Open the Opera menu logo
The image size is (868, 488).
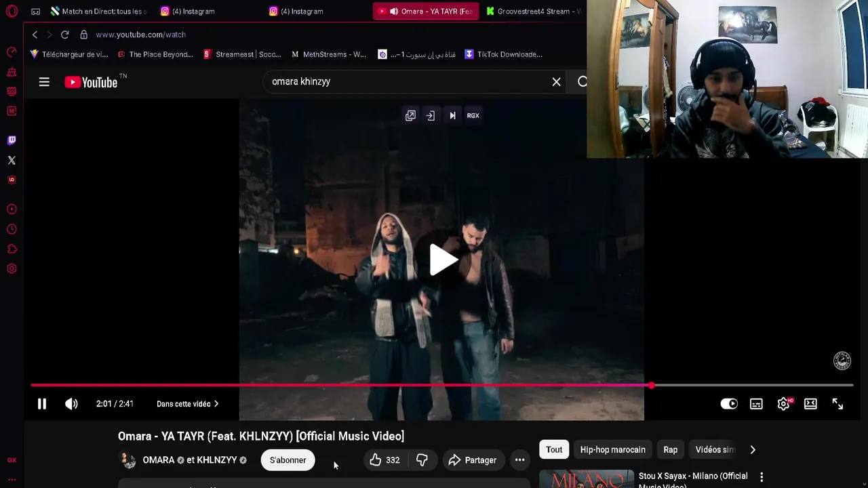[12, 11]
